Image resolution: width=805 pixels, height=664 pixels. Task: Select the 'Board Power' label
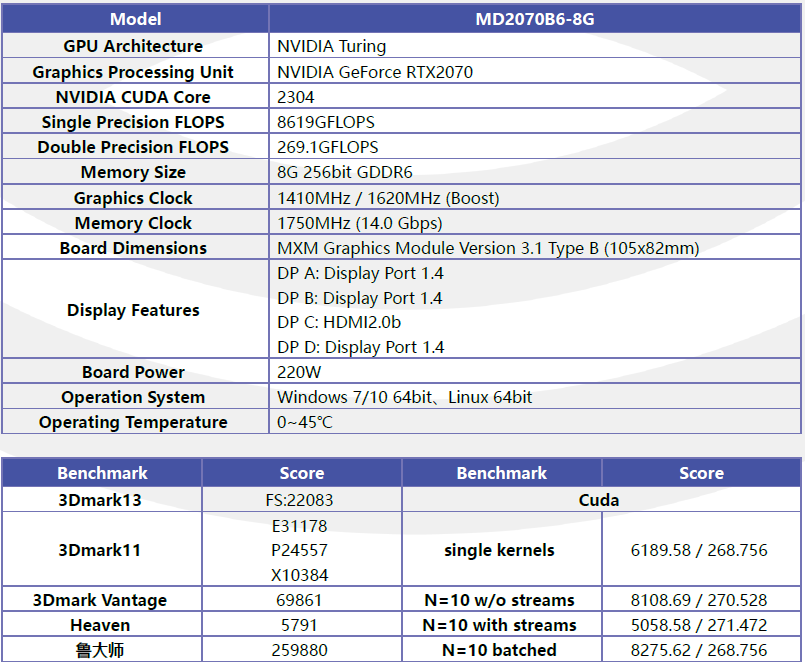[x=133, y=372]
